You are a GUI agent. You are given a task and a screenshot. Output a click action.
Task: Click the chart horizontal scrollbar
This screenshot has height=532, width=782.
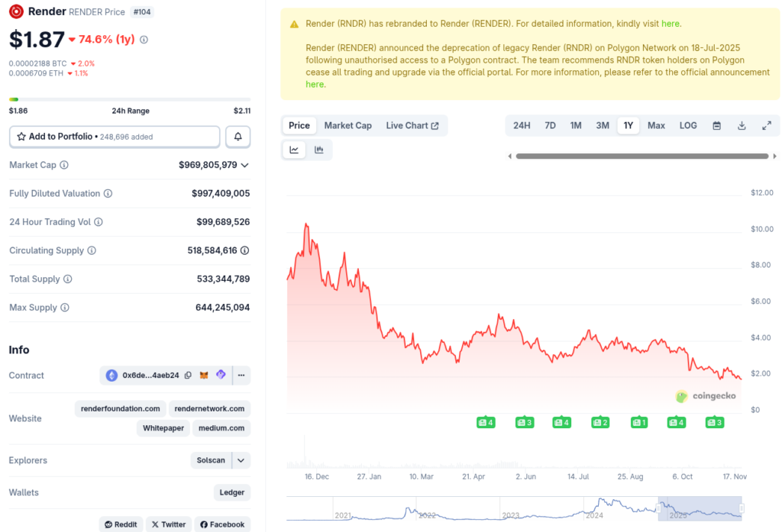[640, 156]
